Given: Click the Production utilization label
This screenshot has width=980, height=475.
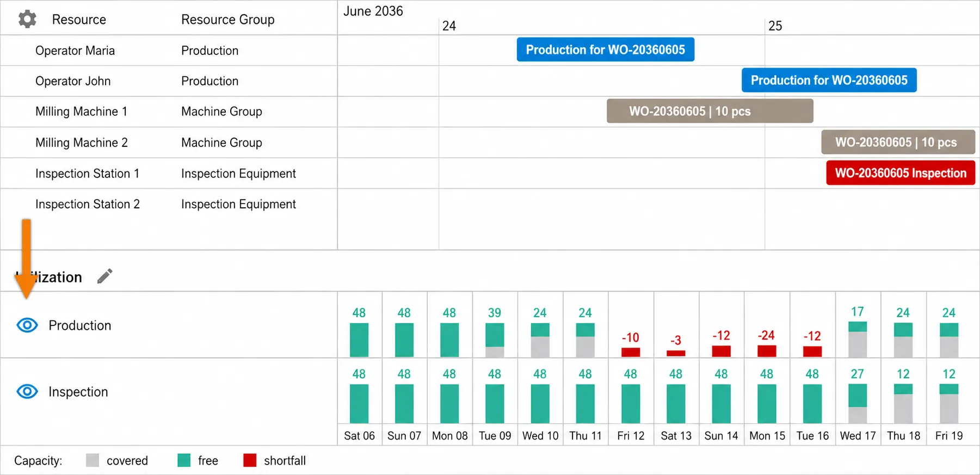Looking at the screenshot, I should pyautogui.click(x=80, y=325).
